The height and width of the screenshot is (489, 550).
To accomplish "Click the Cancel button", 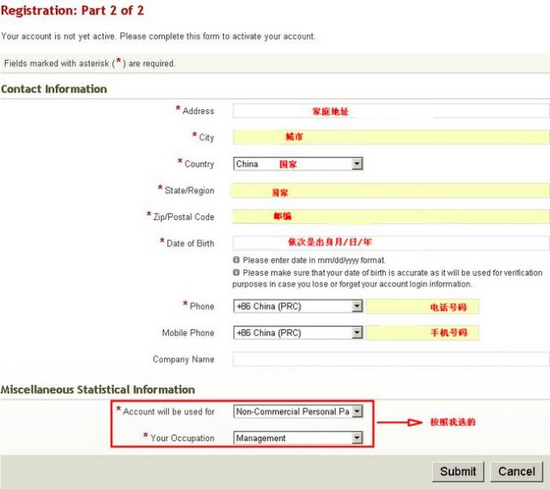I will pos(516,471).
